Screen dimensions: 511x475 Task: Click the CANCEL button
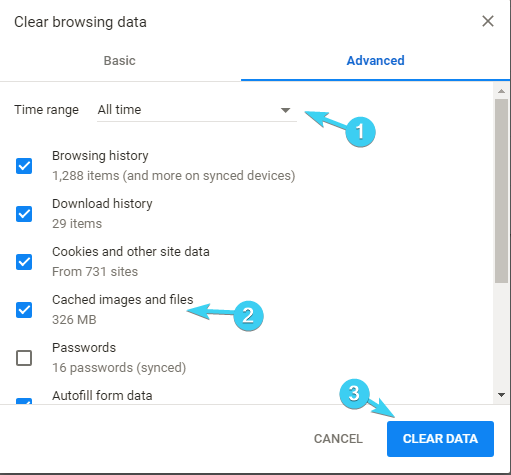tap(338, 439)
